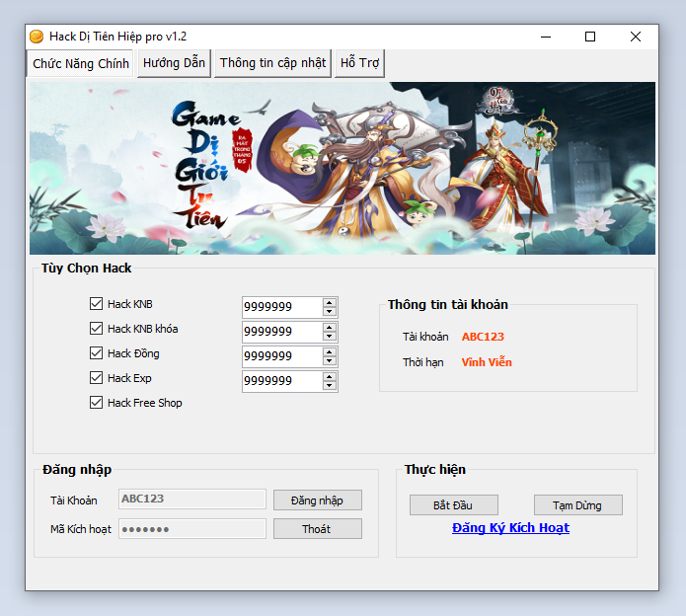The height and width of the screenshot is (616, 686).
Task: Toggle the Hack Exp checkbox
Action: pyautogui.click(x=97, y=378)
